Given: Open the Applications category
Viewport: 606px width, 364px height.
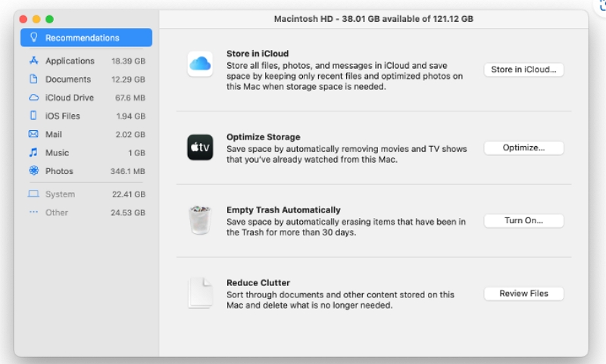Looking at the screenshot, I should [87, 61].
